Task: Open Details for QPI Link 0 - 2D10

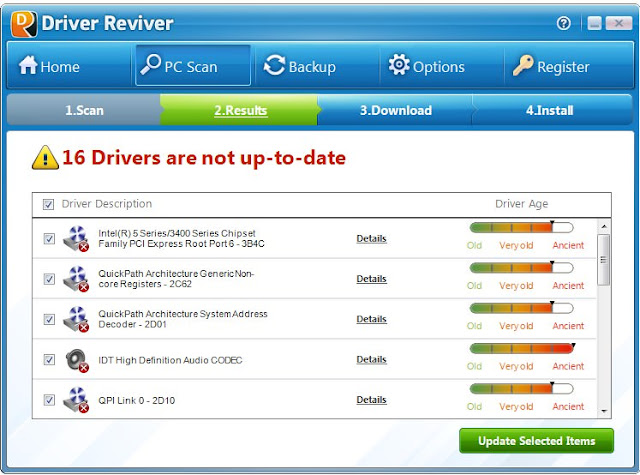Action: coord(371,400)
